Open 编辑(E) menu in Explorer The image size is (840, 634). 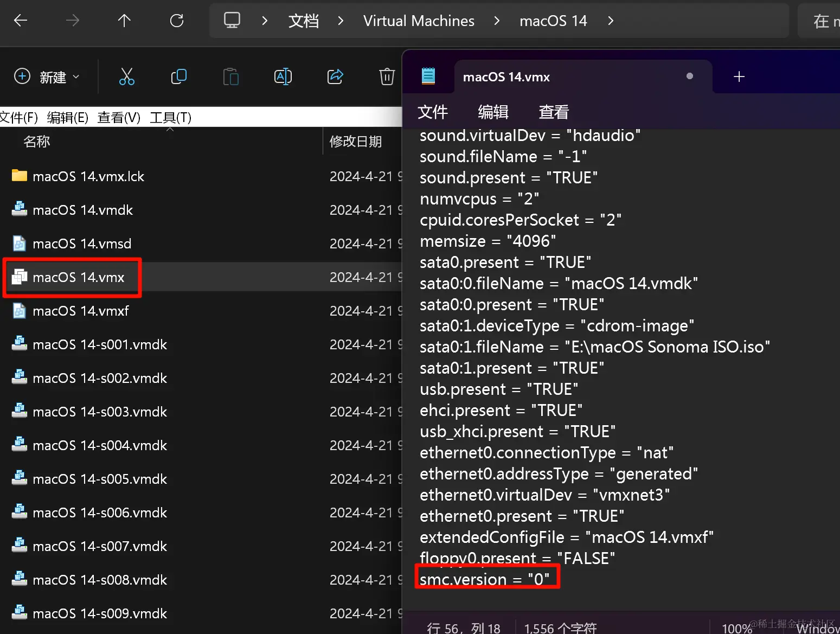click(x=67, y=117)
